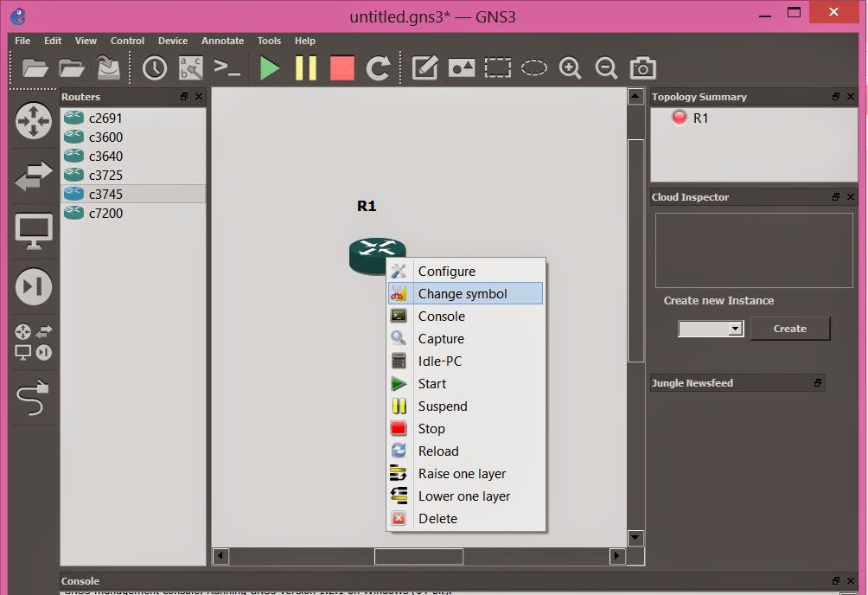868x595 pixels.
Task: Browse security devices sidebar icon
Action: click(x=34, y=286)
